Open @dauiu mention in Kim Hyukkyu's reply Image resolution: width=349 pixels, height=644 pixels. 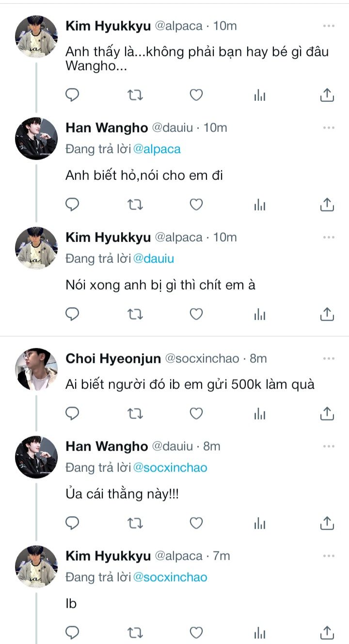(154, 258)
